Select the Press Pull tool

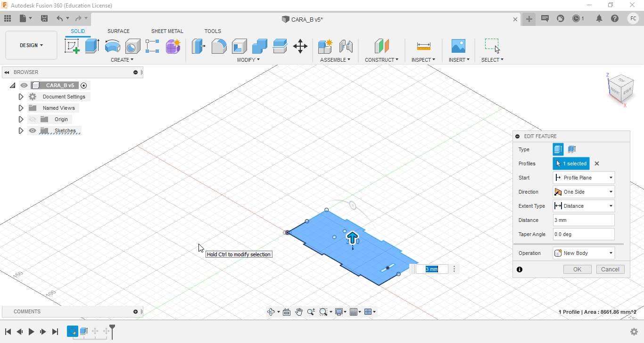[198, 46]
